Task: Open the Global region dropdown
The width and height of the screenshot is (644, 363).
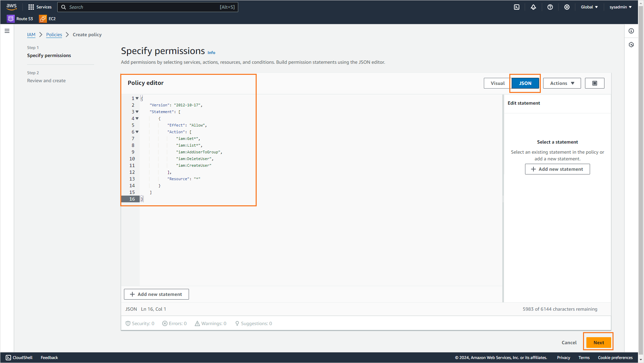Action: tap(589, 7)
